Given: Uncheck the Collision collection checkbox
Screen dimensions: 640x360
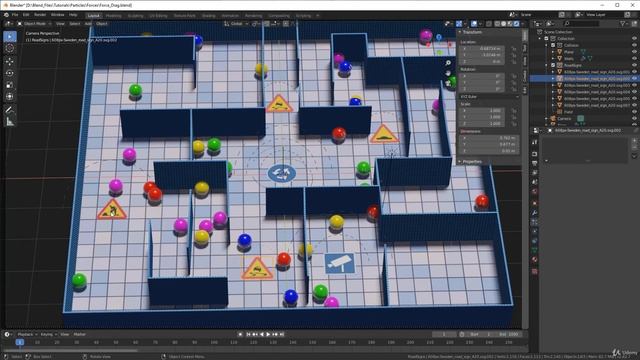Looking at the screenshot, I should (x=553, y=45).
